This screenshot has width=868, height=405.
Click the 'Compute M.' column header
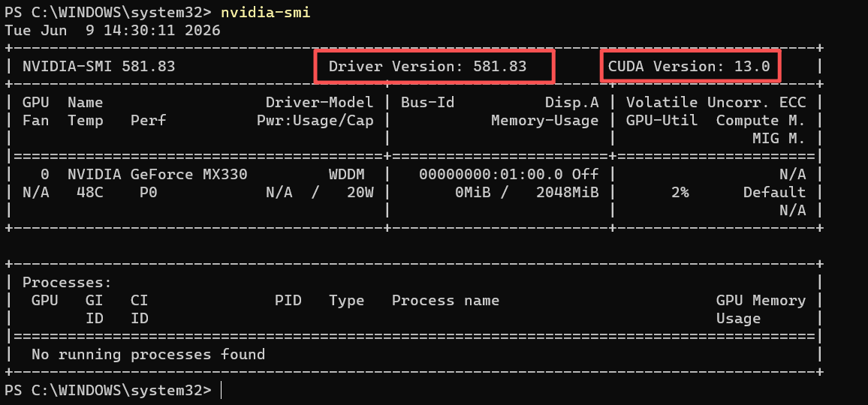[x=761, y=121]
